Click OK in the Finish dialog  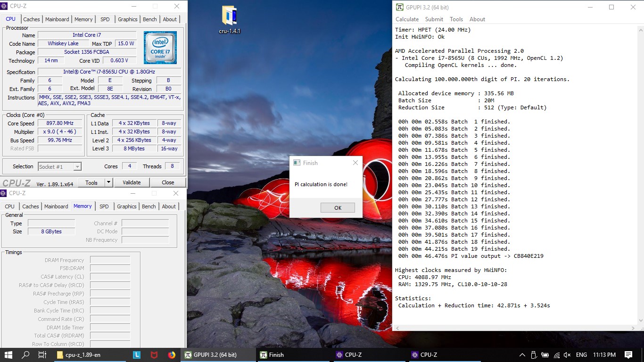[338, 208]
